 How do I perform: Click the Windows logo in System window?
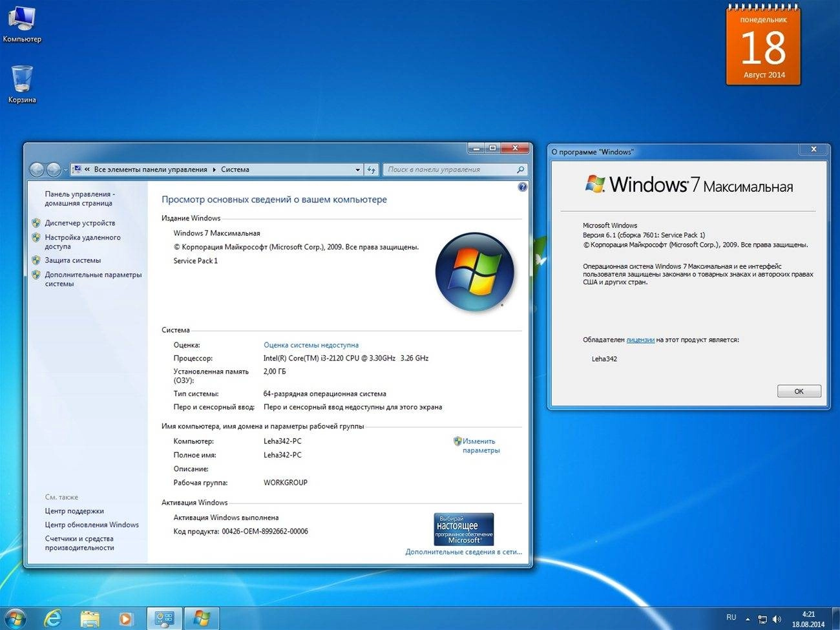point(475,272)
